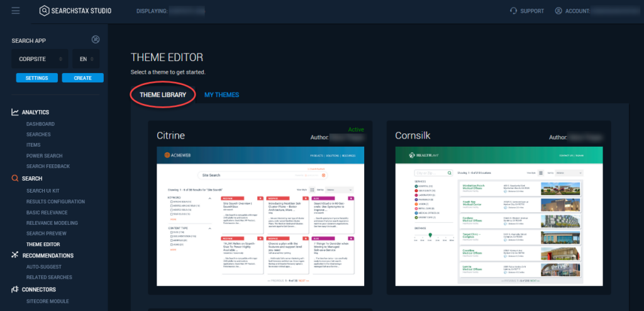Open Relevance Modeling in sidebar
The height and width of the screenshot is (311, 644).
click(52, 223)
